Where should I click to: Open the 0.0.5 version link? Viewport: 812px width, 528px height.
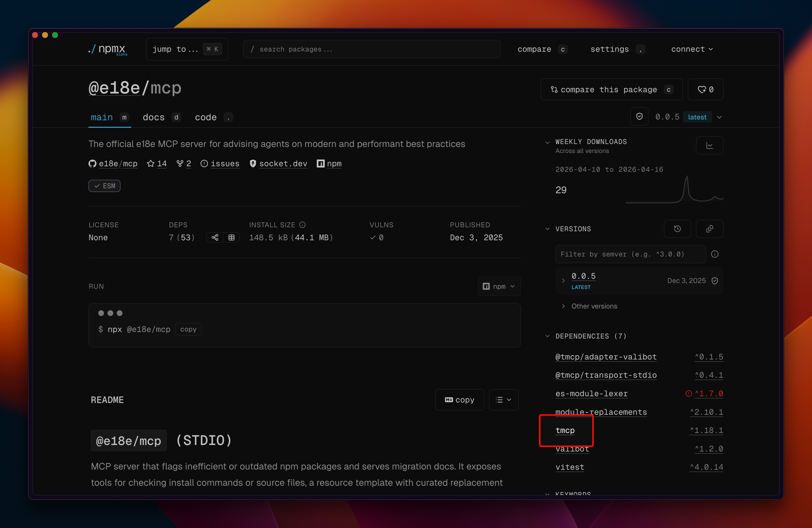pos(583,276)
